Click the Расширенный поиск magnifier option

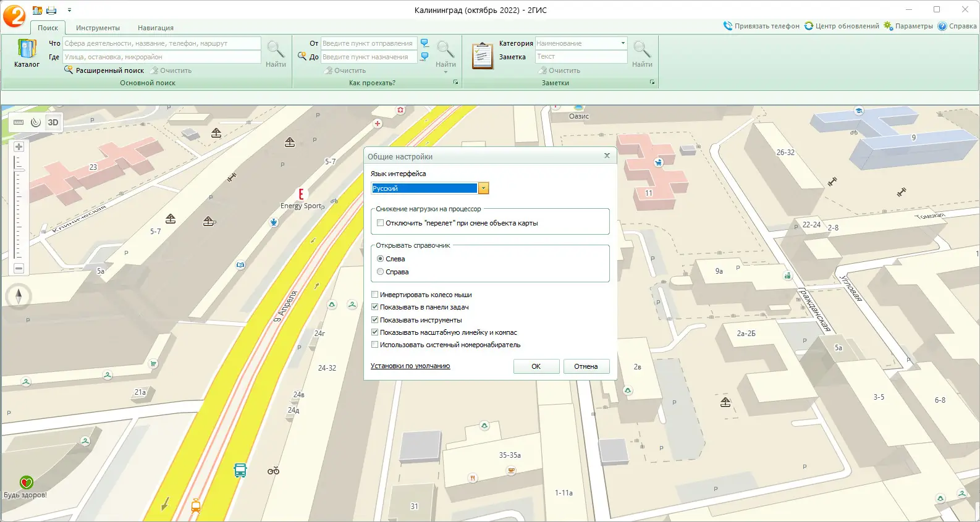tap(104, 70)
